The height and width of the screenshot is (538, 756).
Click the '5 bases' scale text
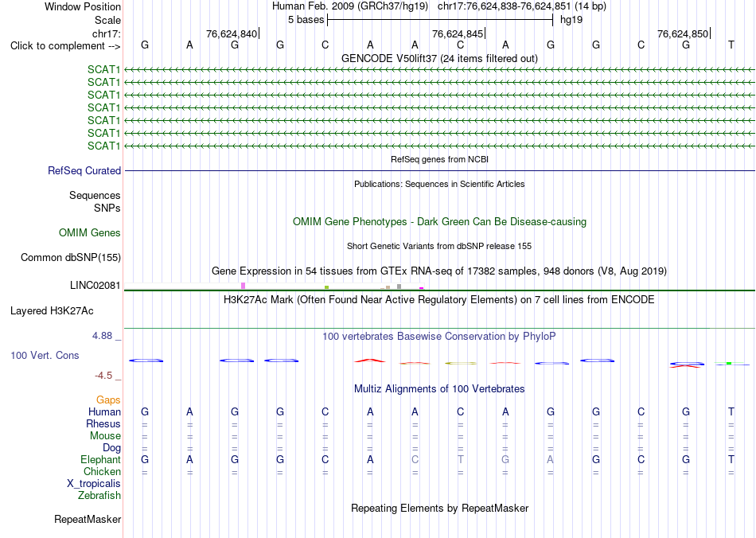click(x=306, y=20)
